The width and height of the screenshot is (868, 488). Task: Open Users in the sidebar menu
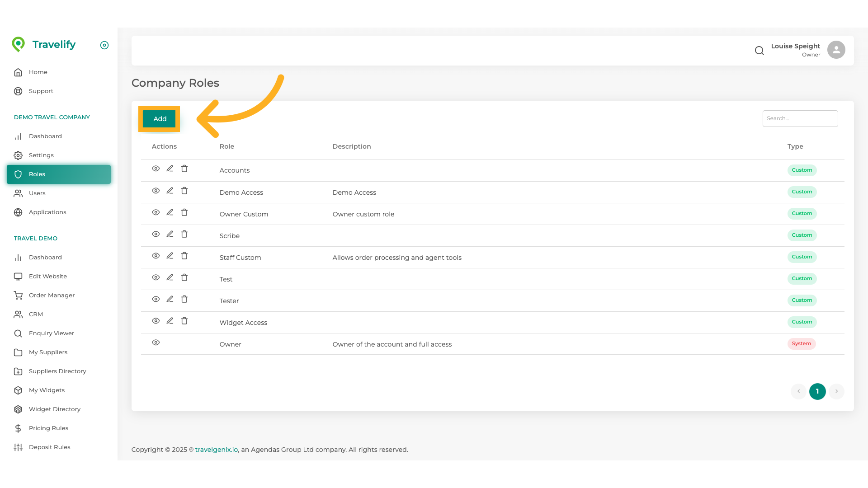point(37,193)
